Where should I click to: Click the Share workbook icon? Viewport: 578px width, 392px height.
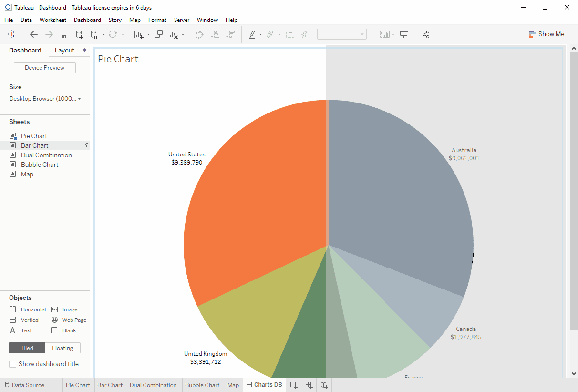(x=426, y=34)
